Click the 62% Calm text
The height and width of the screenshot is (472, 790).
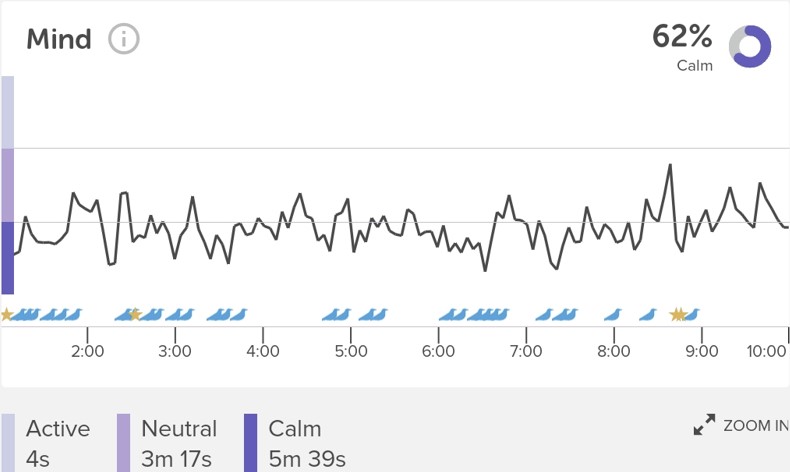tap(682, 47)
